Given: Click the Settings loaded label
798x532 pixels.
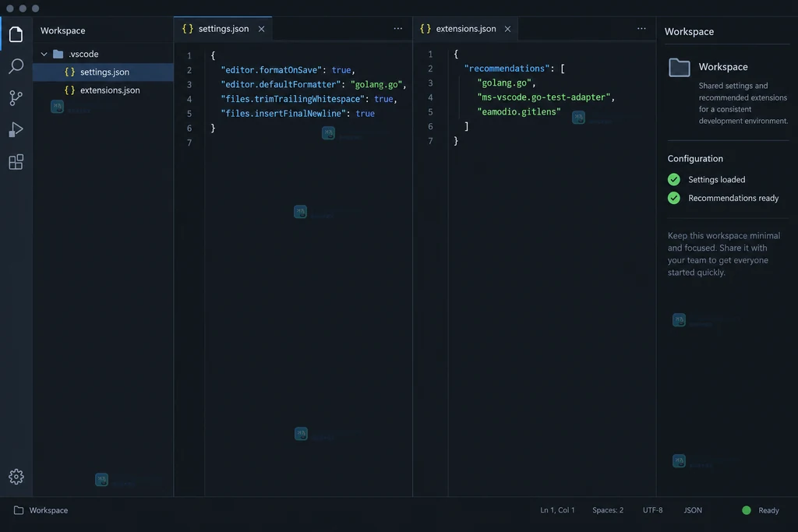Looking at the screenshot, I should point(717,179).
